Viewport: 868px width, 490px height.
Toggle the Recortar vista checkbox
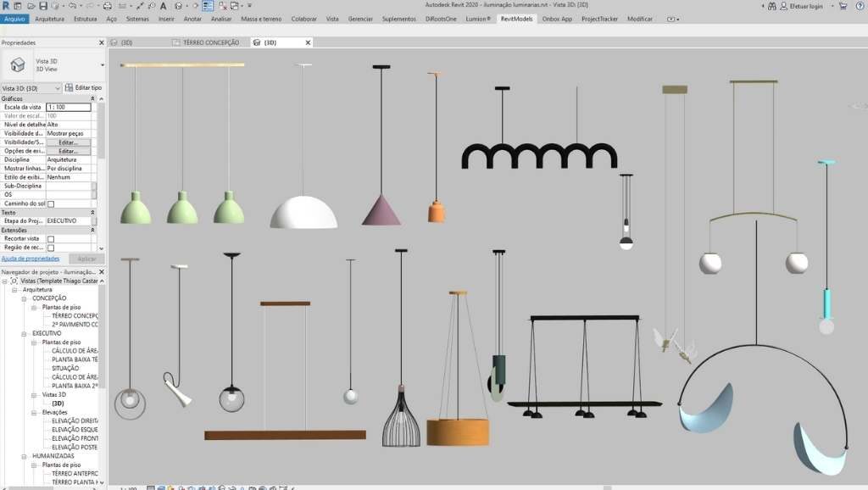pyautogui.click(x=51, y=239)
